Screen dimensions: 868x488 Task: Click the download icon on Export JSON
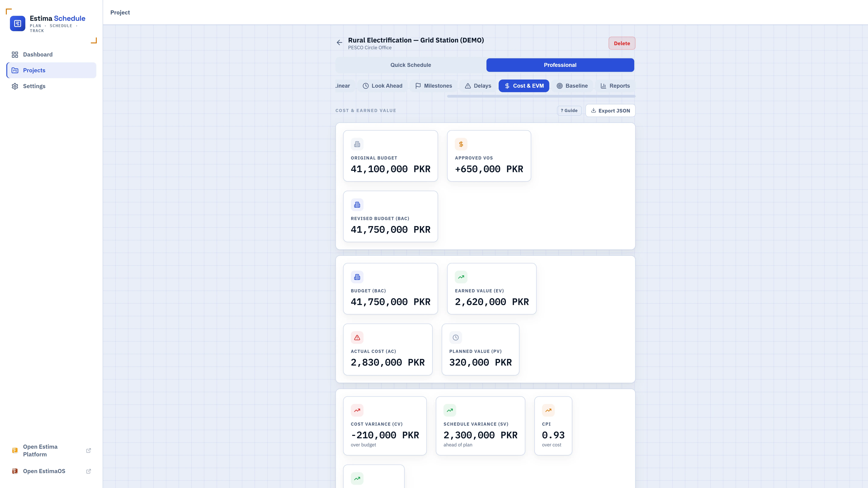594,110
